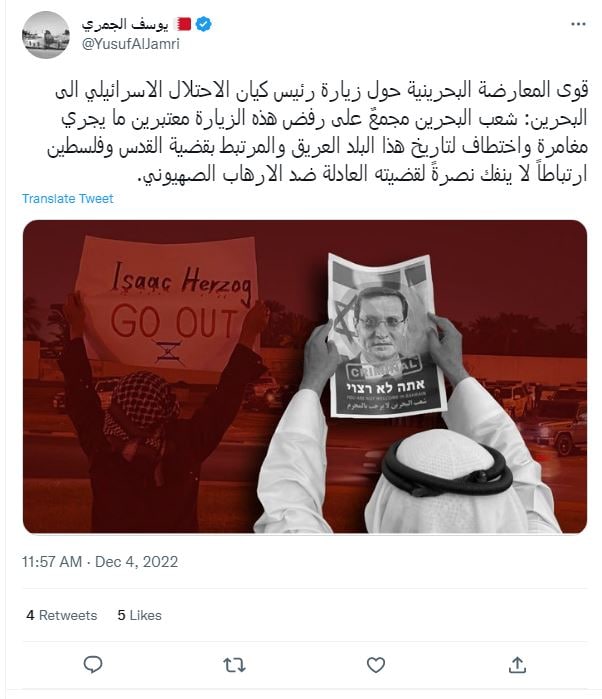602x699 pixels.
Task: Click Translate Tweet link
Action: pos(68,198)
